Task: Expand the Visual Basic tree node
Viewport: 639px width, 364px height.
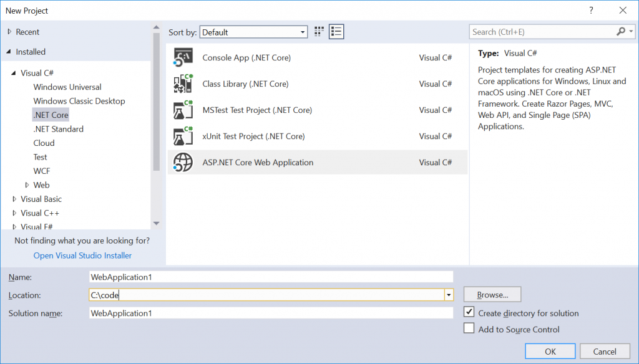Action: [x=15, y=199]
